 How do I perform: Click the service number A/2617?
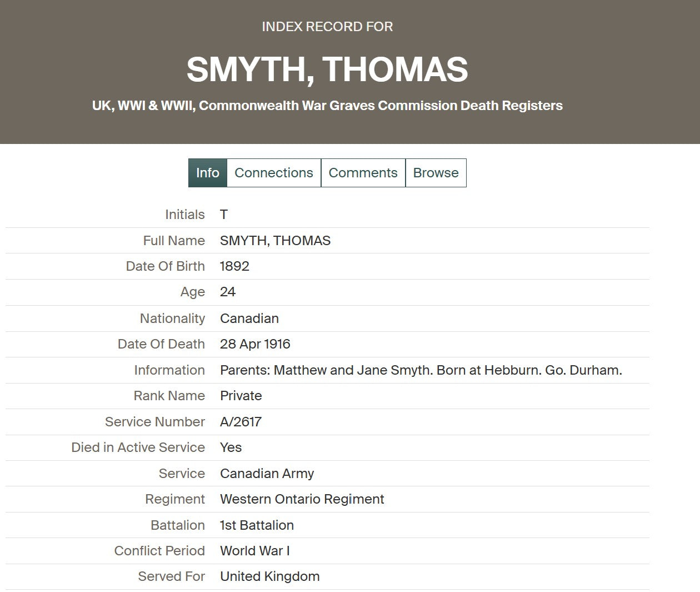coord(241,422)
